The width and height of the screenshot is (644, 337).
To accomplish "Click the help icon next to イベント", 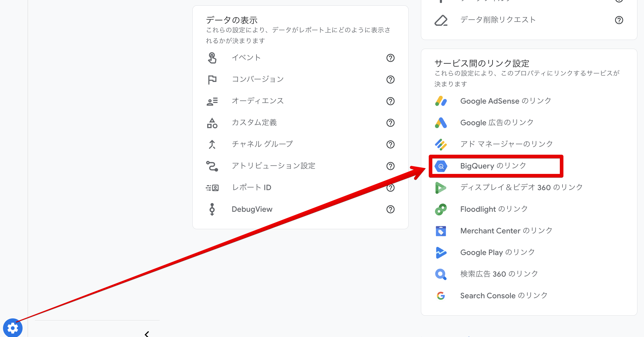I will coord(390,58).
